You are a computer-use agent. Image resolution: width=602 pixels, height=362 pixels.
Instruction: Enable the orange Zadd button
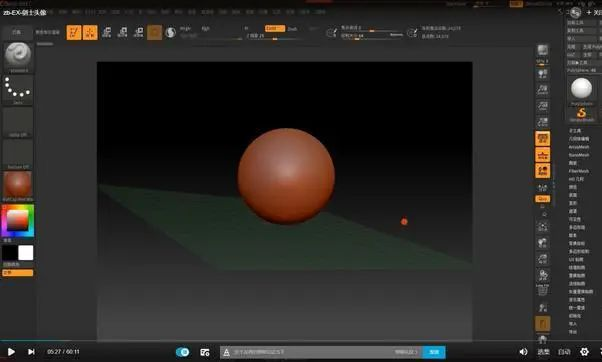click(275, 28)
